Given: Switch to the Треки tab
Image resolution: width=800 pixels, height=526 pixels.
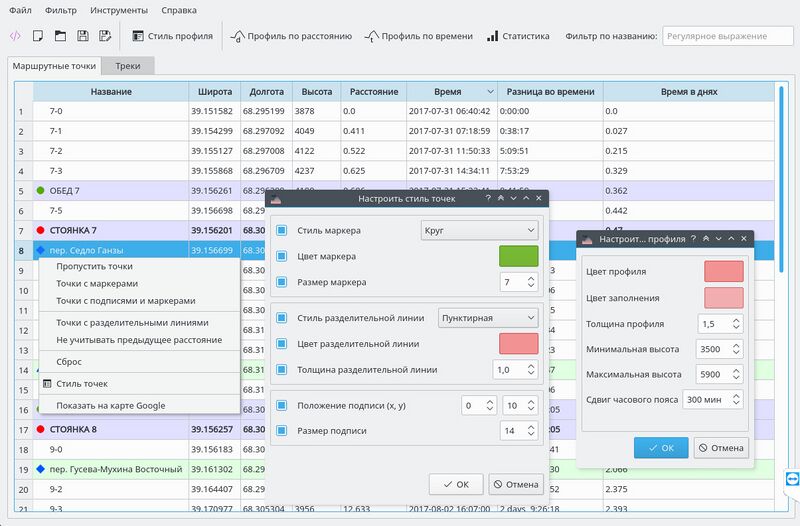Looking at the screenshot, I should (127, 66).
